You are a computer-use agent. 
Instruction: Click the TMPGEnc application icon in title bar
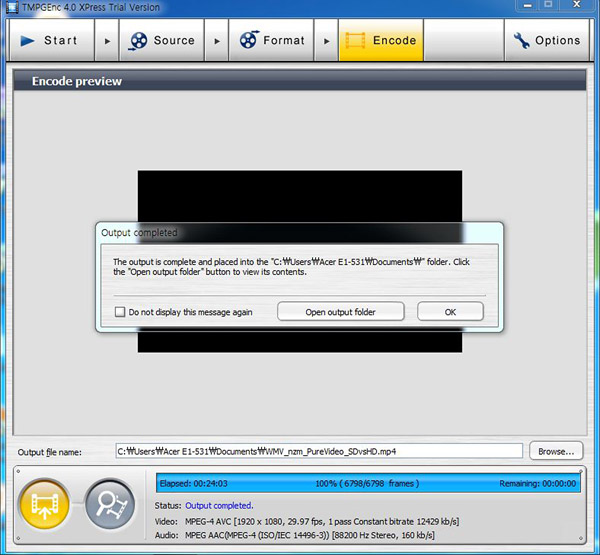(12, 7)
